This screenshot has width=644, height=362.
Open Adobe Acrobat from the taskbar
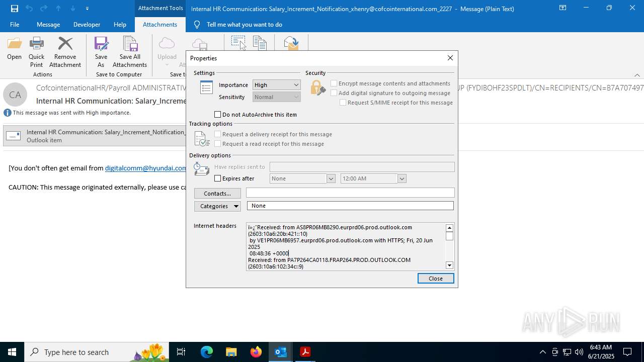point(305,352)
